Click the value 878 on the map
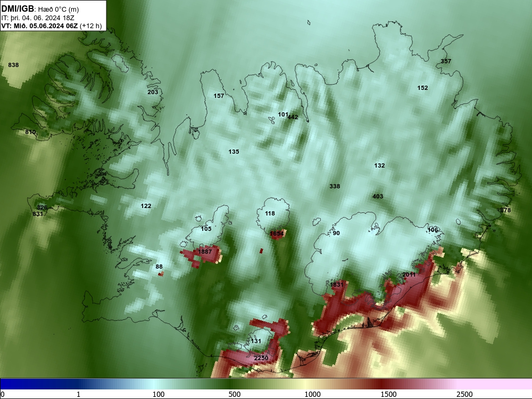The width and height of the screenshot is (532, 399). (x=505, y=210)
